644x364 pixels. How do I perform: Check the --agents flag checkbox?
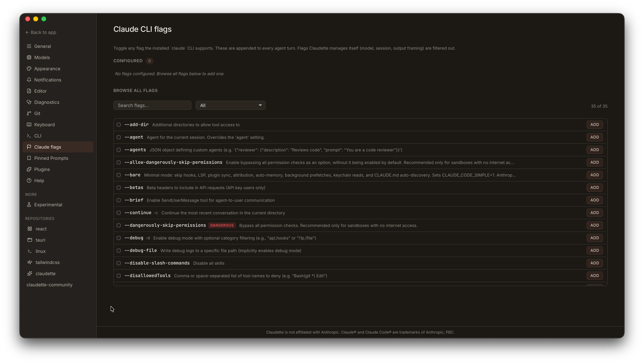(119, 150)
